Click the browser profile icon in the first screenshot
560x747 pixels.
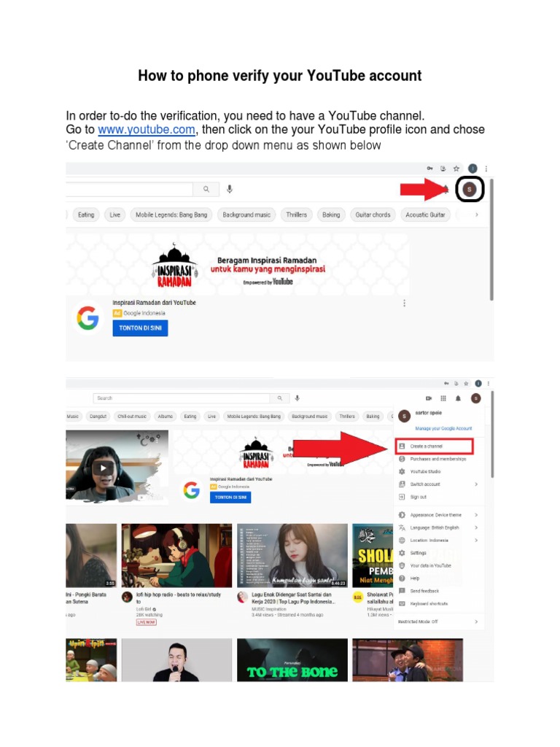pos(472,169)
